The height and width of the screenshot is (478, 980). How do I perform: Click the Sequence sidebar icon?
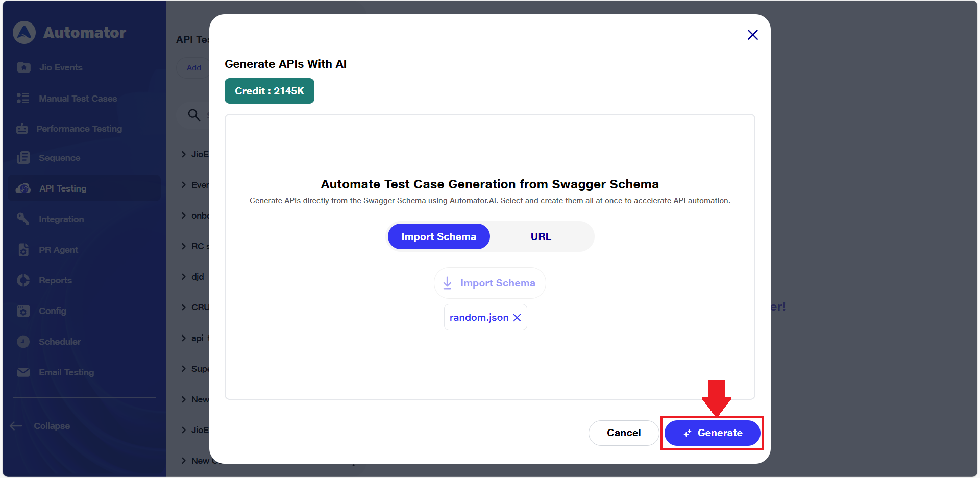23,158
